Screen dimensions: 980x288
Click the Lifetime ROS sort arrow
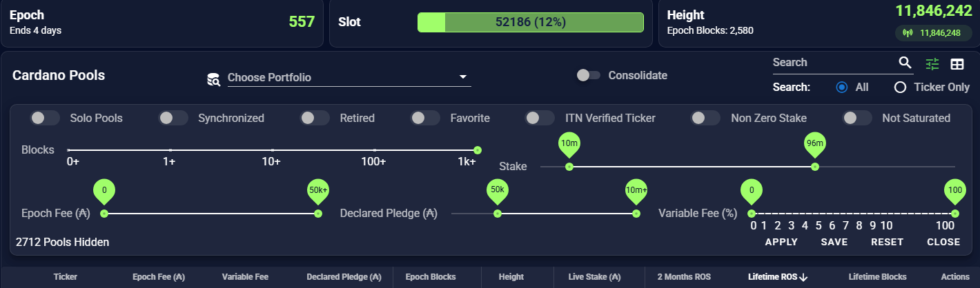pos(803,277)
